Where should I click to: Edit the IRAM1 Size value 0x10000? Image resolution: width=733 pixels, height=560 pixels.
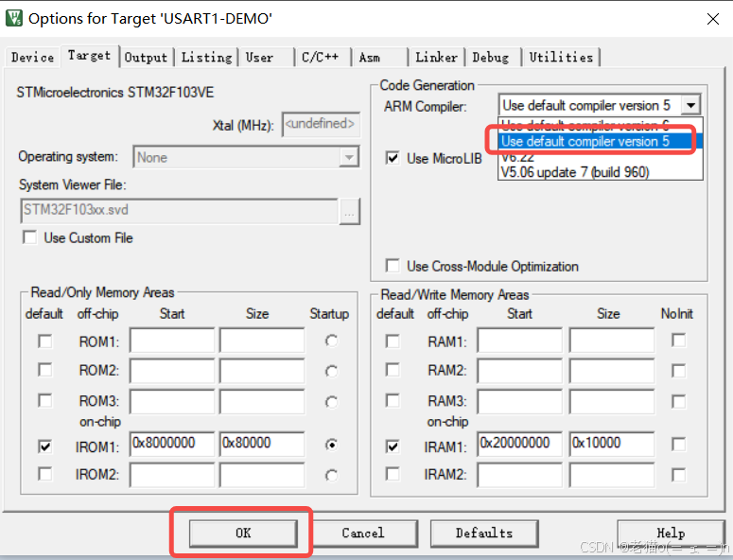[x=612, y=444]
